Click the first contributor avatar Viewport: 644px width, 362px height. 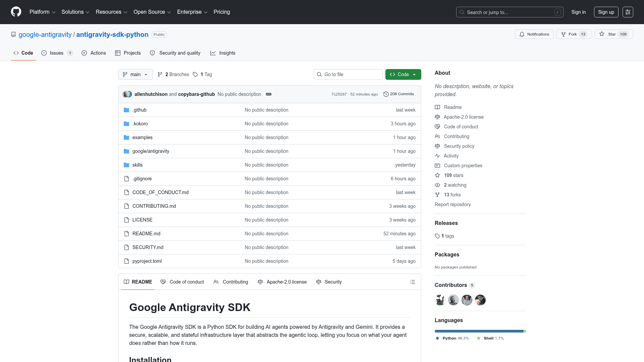coord(440,300)
